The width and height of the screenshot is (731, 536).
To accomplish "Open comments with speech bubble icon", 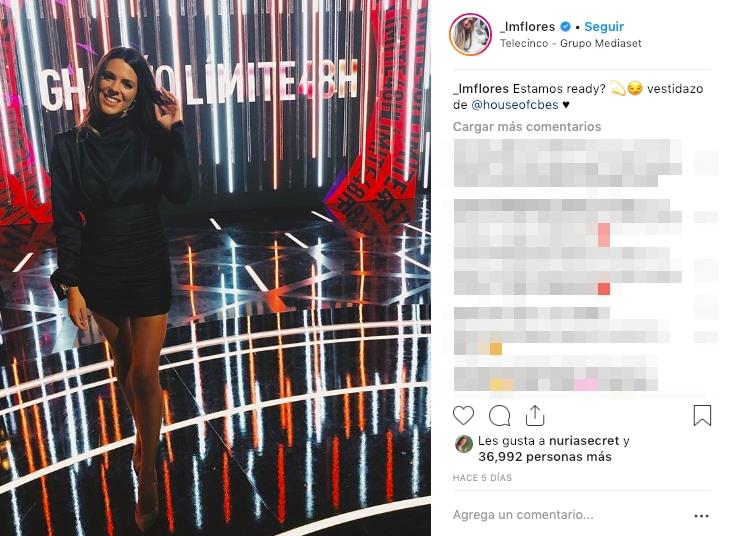I will (499, 415).
